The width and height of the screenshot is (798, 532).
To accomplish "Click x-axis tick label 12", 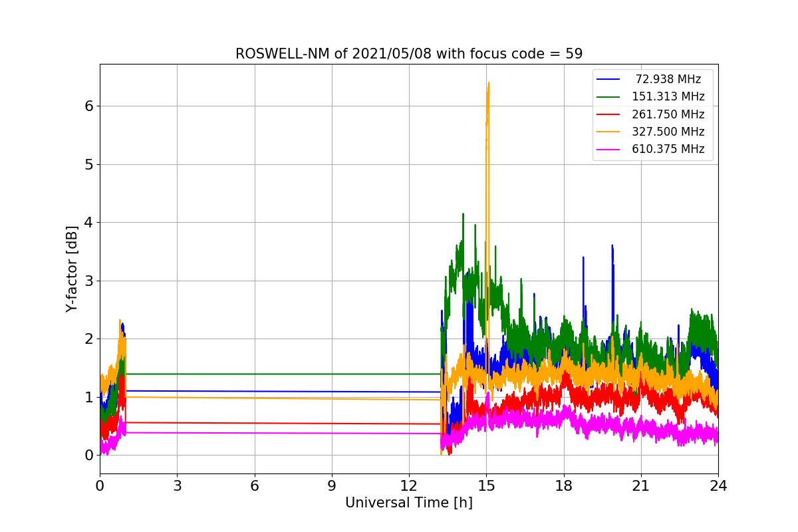I will point(409,486).
